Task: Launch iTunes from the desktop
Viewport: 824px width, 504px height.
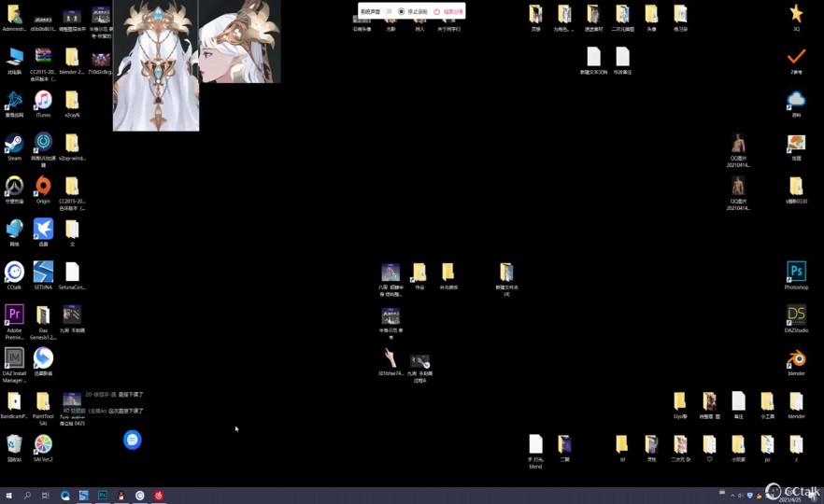Action: click(43, 104)
